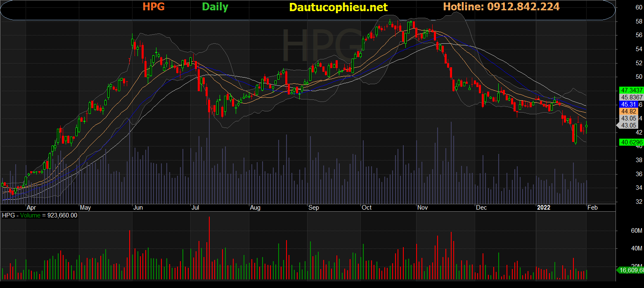Click the blue 45.31 price tag
The height and width of the screenshot is (288, 644).
tap(628, 104)
